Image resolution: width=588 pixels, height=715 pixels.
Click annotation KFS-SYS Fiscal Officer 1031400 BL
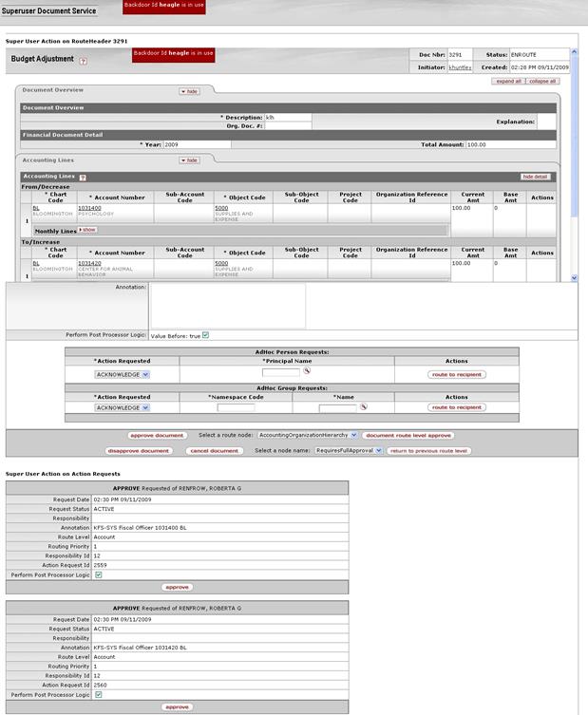click(140, 528)
